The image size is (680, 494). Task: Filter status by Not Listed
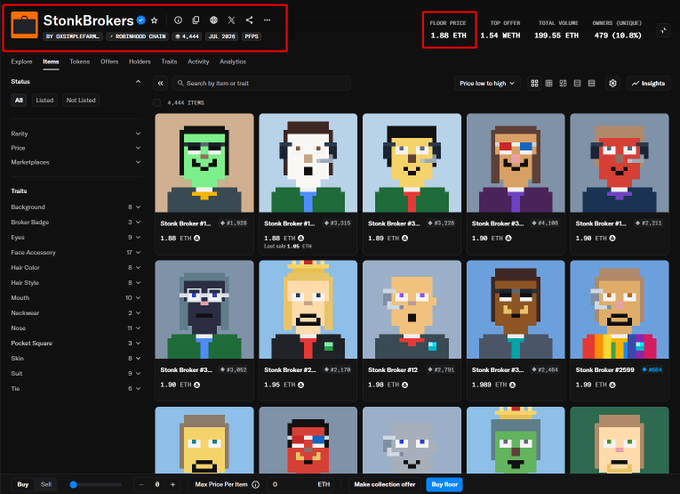pos(81,100)
